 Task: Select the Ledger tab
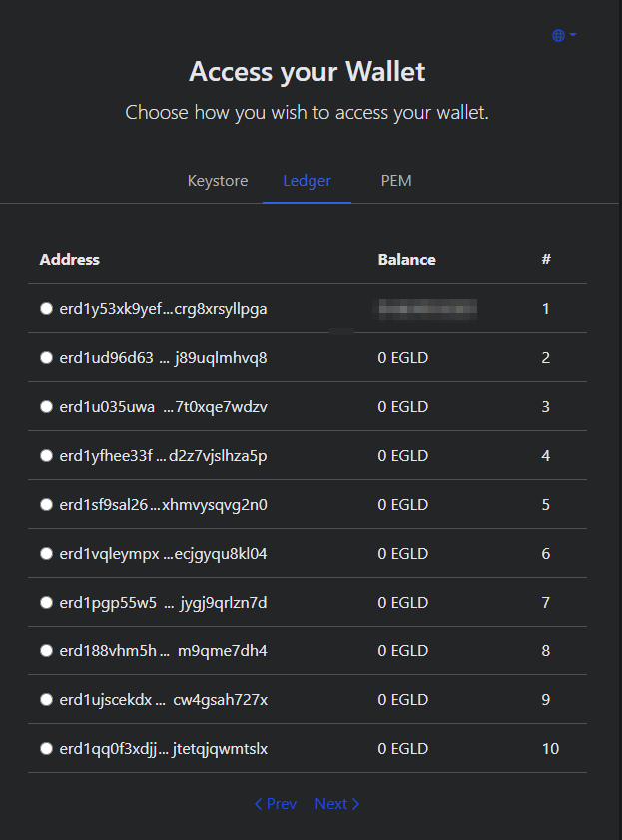tap(306, 180)
